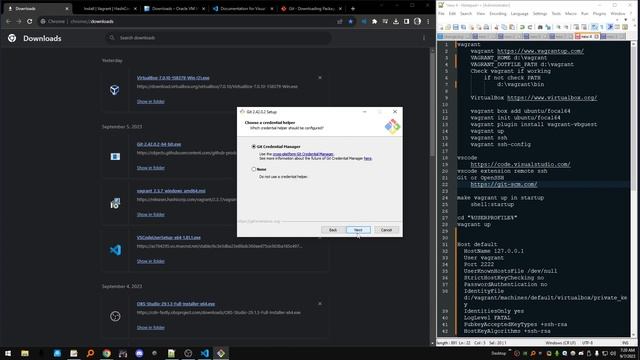Image resolution: width=640 pixels, height=360 pixels.
Task: Go back in Chrome
Action: pyautogui.click(x=9, y=21)
